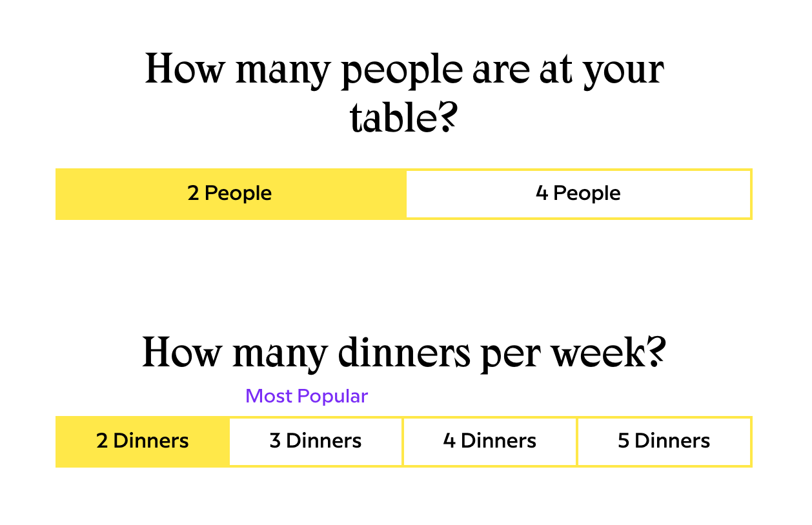812x525 pixels.
Task: Switch to the Most Popular dinner plan
Action: pos(316,441)
